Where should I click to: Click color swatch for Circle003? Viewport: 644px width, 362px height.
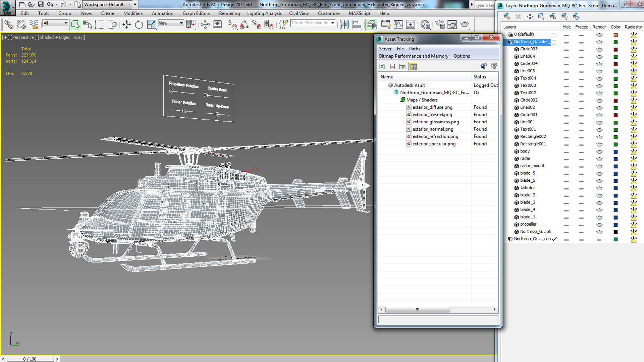coord(615,49)
